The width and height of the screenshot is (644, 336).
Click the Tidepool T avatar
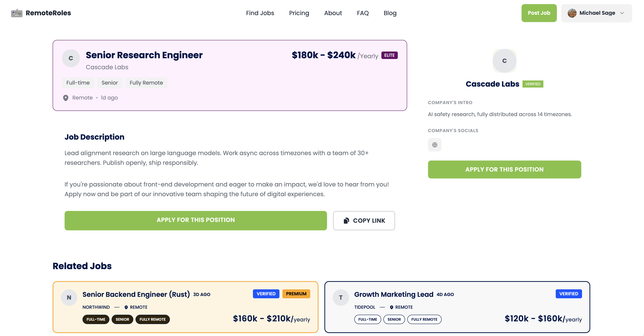(x=340, y=298)
